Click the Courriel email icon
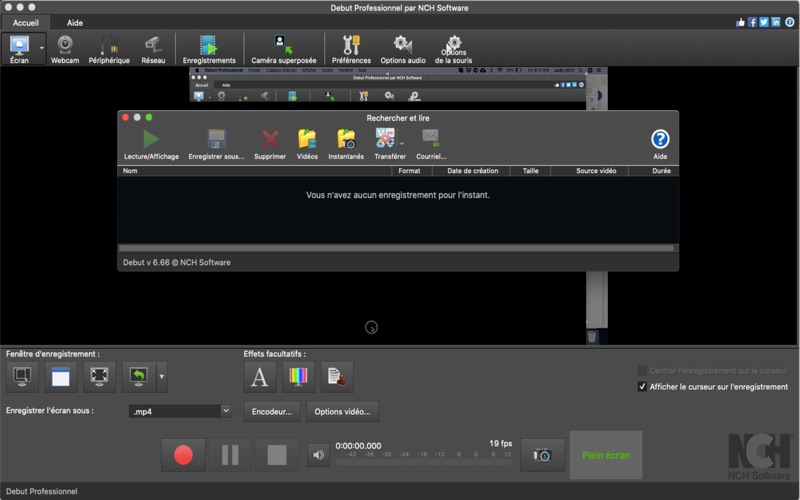 coord(431,144)
